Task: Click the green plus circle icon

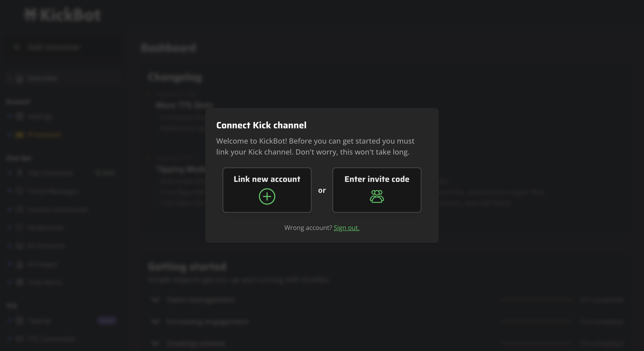Action: pos(267,196)
